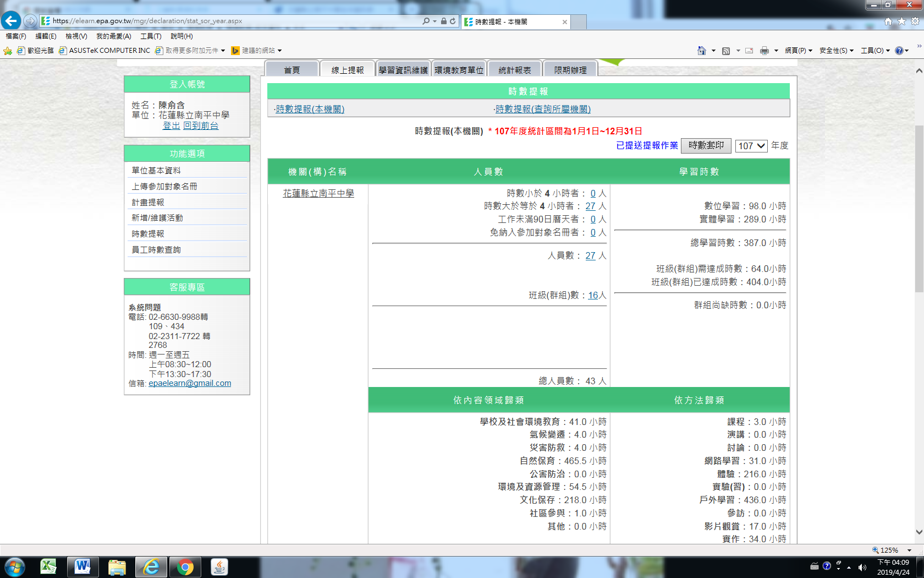Open the RSS feeds icon

726,51
